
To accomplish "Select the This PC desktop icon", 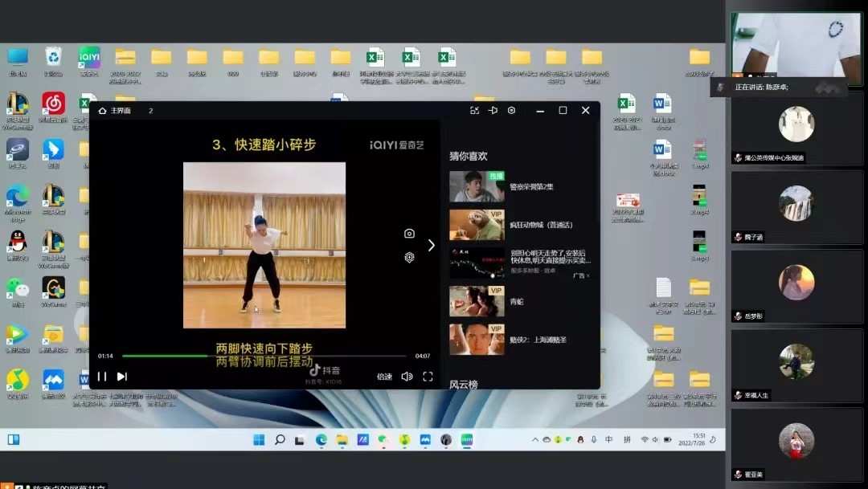I will click(x=18, y=61).
